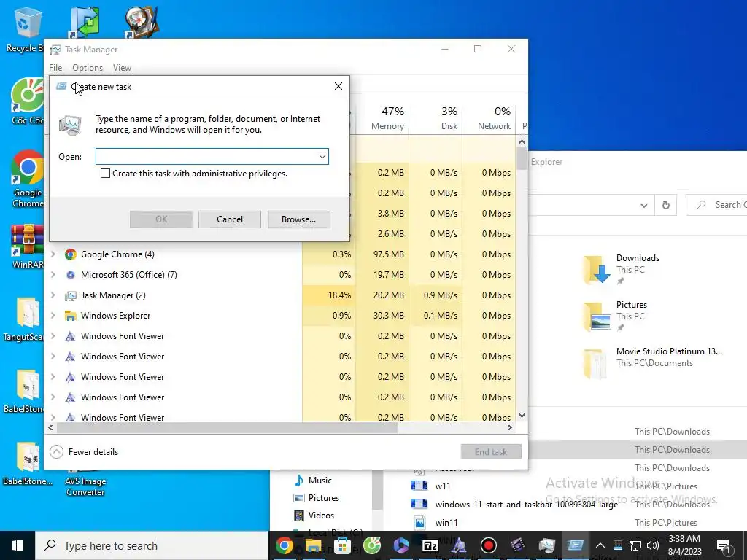Viewport: 747px width, 560px height.
Task: Sort processes by the Network column
Action: [x=489, y=118]
